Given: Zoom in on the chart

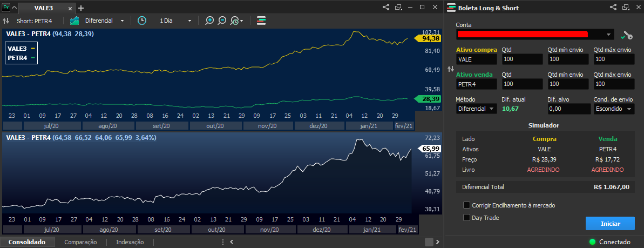Looking at the screenshot, I should tap(209, 21).
